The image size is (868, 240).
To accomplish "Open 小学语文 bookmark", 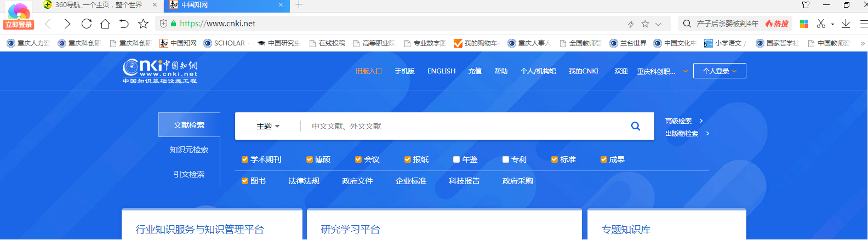I will click(x=725, y=43).
